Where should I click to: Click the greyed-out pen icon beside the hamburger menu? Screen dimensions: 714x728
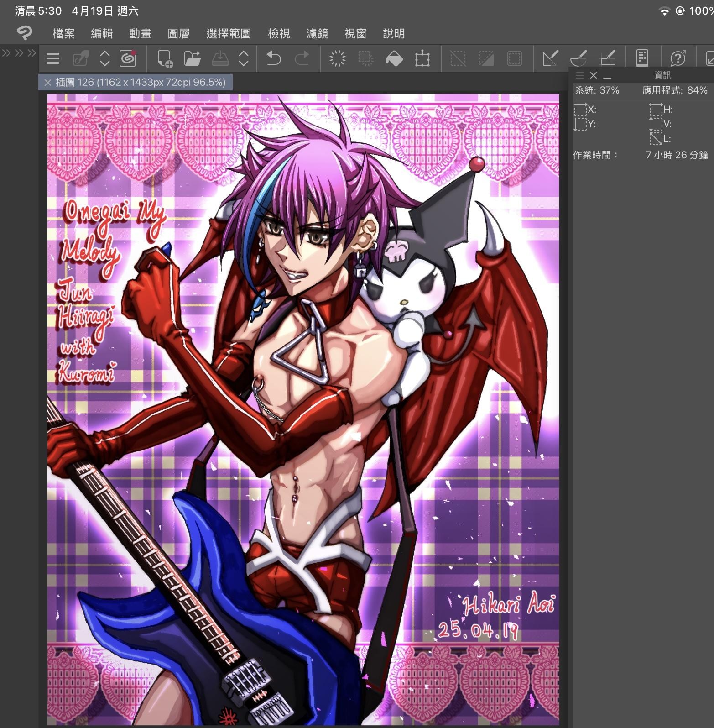[81, 58]
